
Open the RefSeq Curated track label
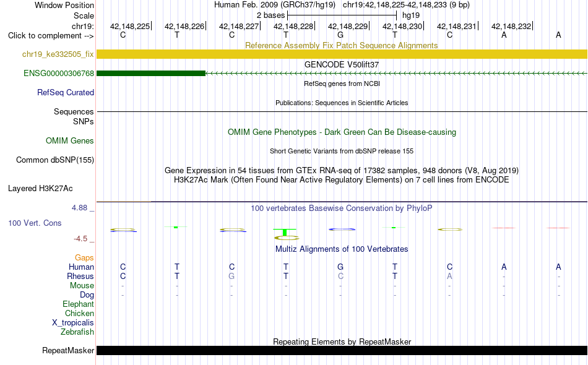click(65, 93)
